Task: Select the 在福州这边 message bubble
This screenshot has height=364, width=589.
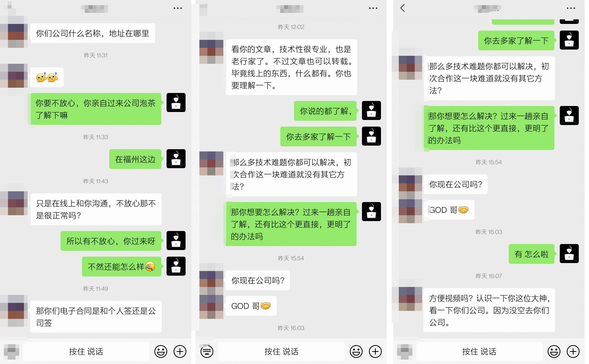Action: (135, 159)
